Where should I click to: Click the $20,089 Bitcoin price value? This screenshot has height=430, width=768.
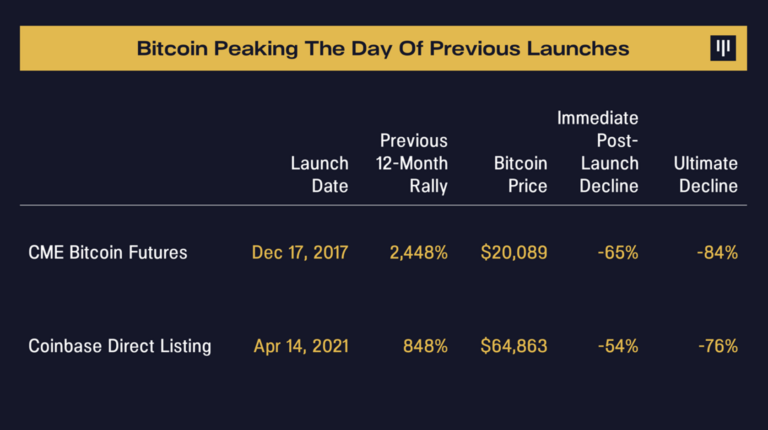click(514, 252)
